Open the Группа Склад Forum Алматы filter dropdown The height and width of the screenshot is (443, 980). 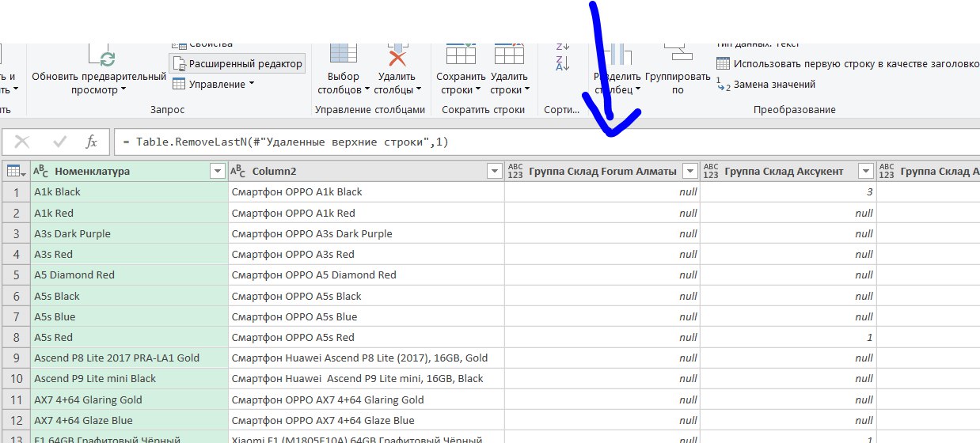(690, 171)
